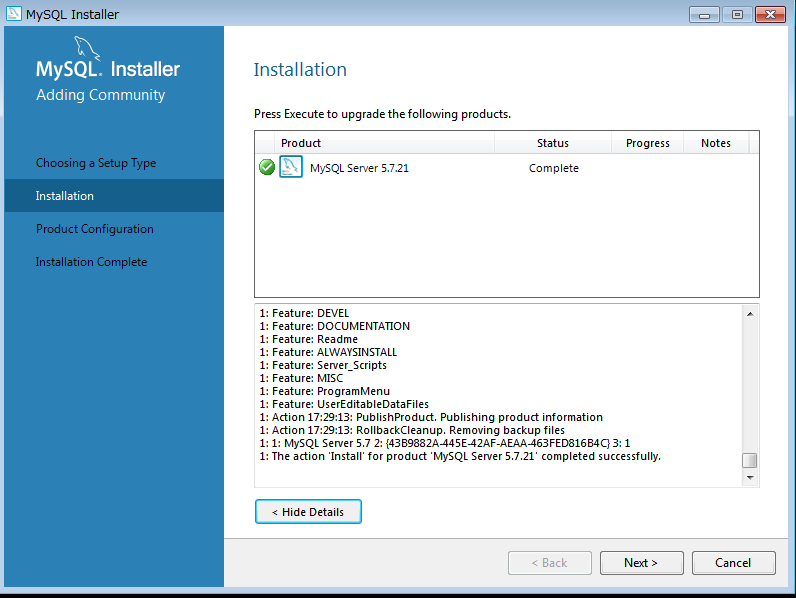This screenshot has width=796, height=598.
Task: Click log line about RollbackCleanup action
Action: coord(412,430)
